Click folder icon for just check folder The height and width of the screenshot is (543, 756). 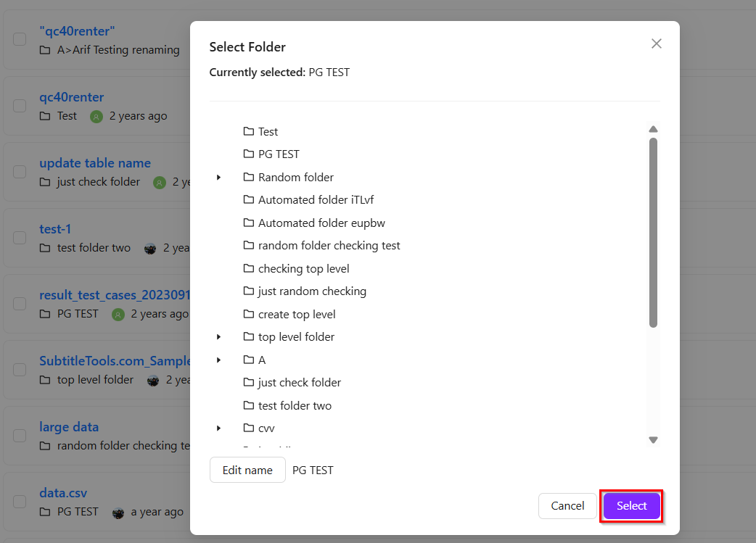pyautogui.click(x=249, y=383)
